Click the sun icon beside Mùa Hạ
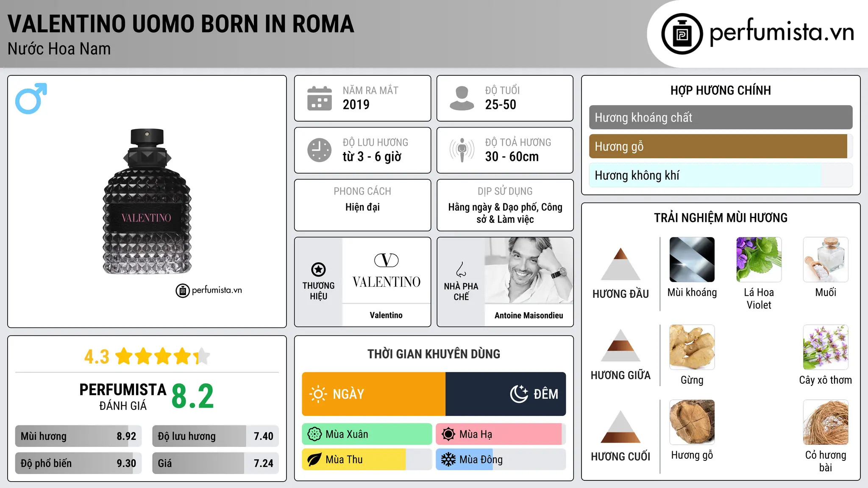 (448, 434)
